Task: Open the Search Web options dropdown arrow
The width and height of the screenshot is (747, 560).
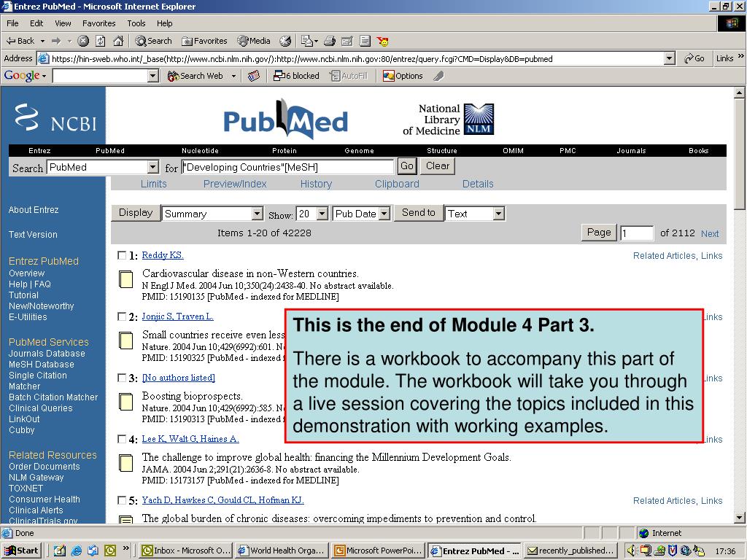Action: coord(233,76)
